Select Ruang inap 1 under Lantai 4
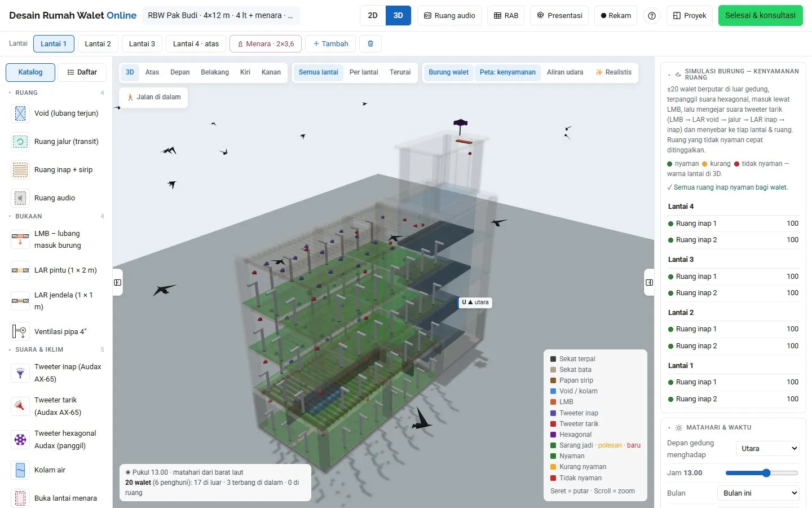This screenshot has height=508, width=812. point(733,224)
